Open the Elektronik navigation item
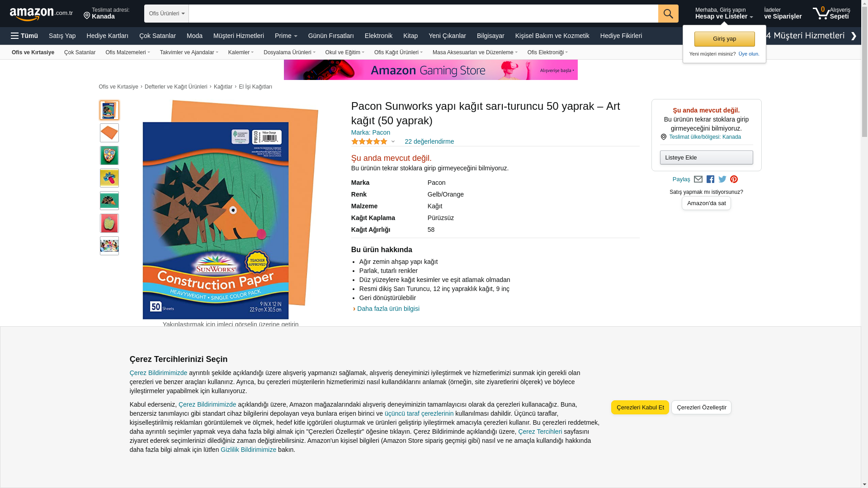Viewport: 868px width, 488px height. [x=378, y=36]
